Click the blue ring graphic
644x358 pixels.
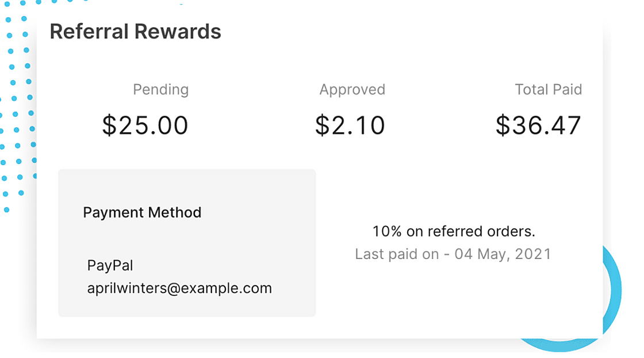614,288
